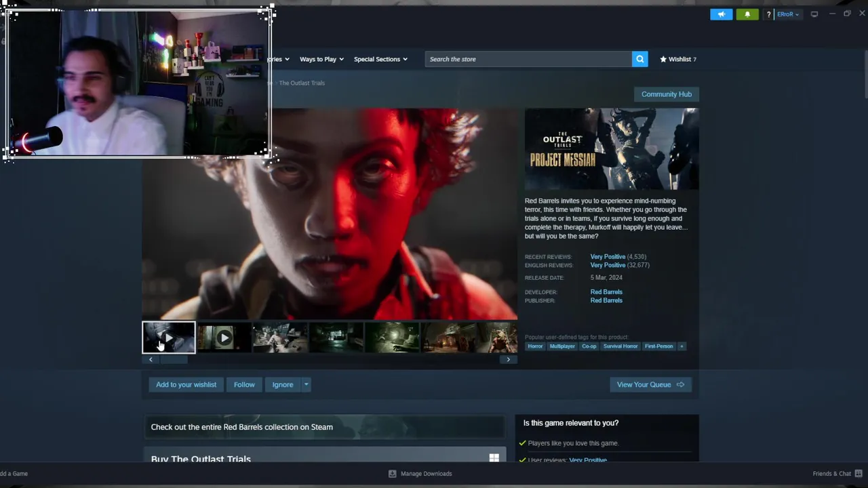The width and height of the screenshot is (868, 488).
Task: Click the Buy The Outlast Trials heading
Action: pyautogui.click(x=201, y=459)
